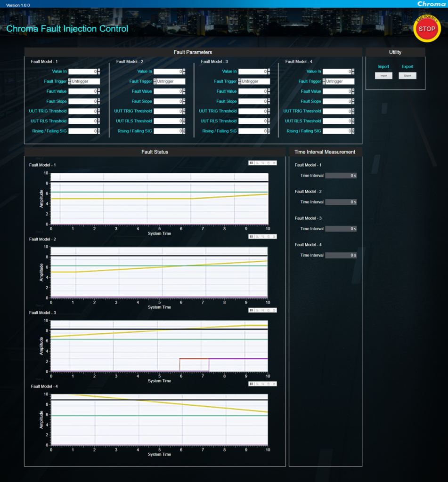Select pan hand tool on Fault Model 2 chart
This screenshot has width=448, height=482.
(x=269, y=236)
